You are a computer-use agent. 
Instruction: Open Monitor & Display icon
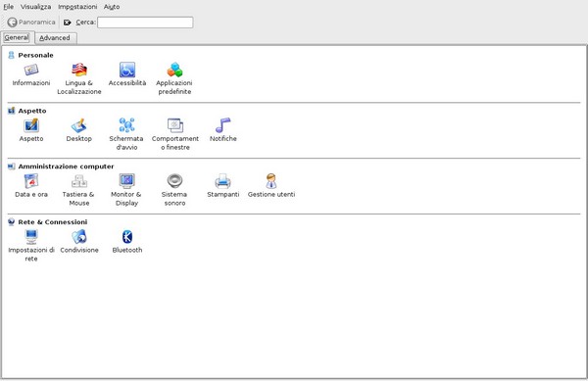[x=126, y=181]
